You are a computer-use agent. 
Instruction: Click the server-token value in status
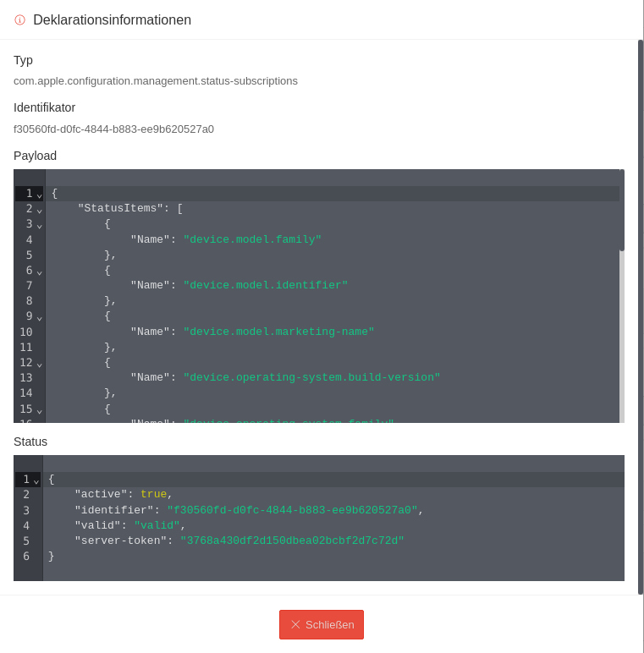coord(292,541)
